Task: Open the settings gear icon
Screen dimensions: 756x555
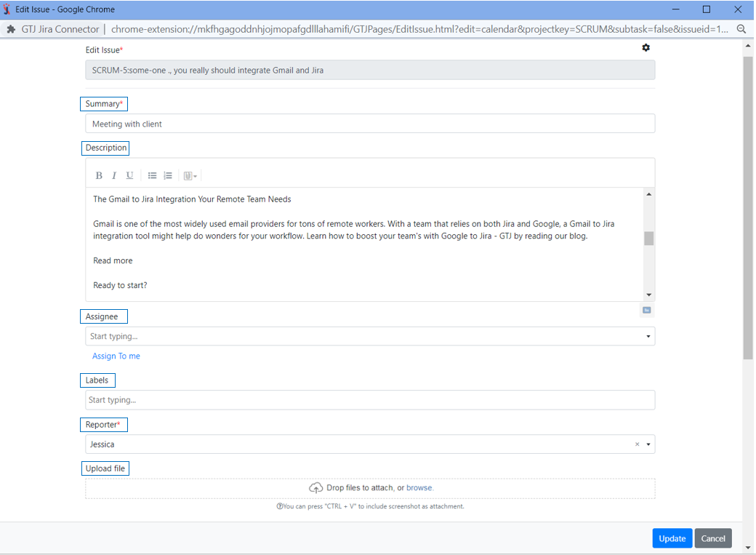Action: pos(646,48)
